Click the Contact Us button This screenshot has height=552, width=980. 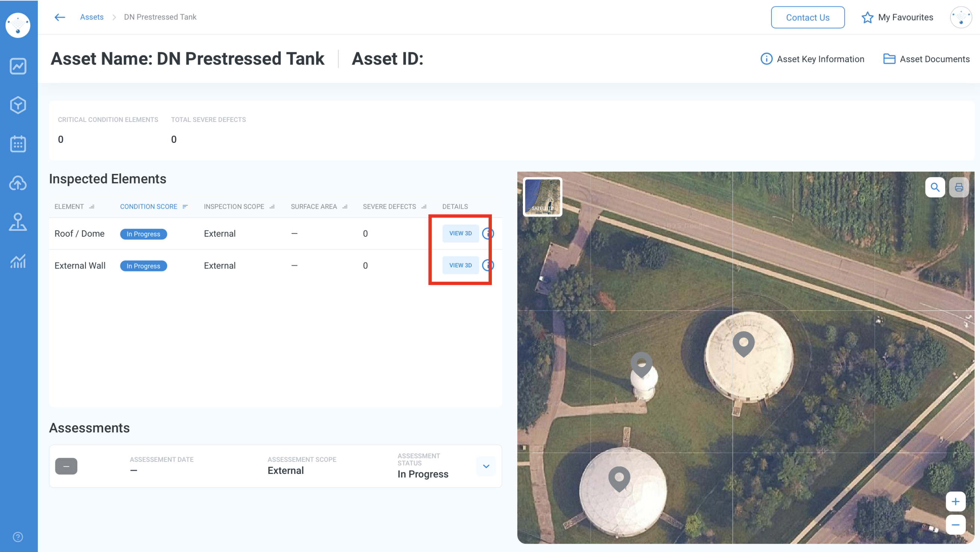click(807, 18)
